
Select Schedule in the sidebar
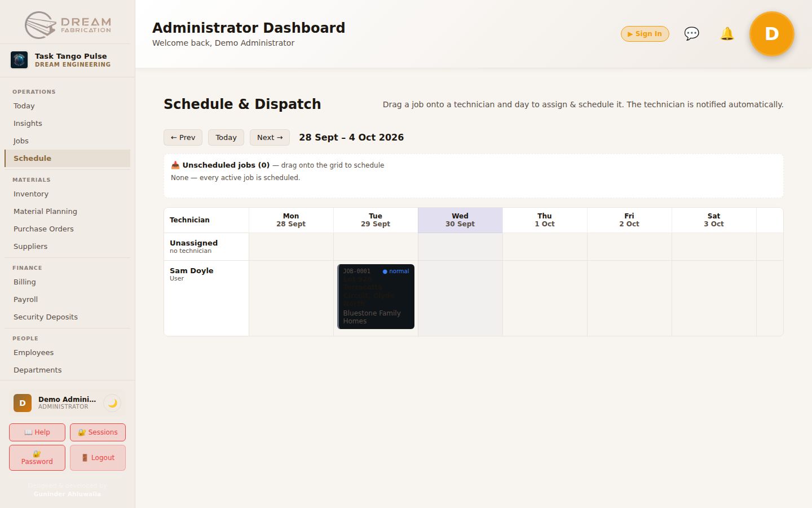click(67, 158)
